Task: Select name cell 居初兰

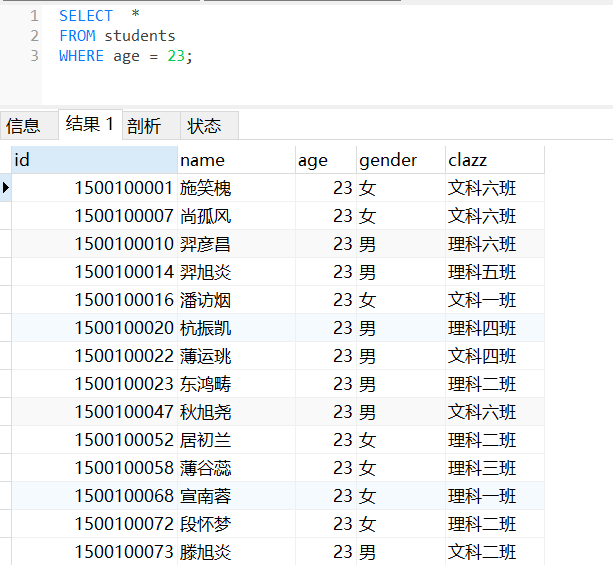Action: point(237,440)
